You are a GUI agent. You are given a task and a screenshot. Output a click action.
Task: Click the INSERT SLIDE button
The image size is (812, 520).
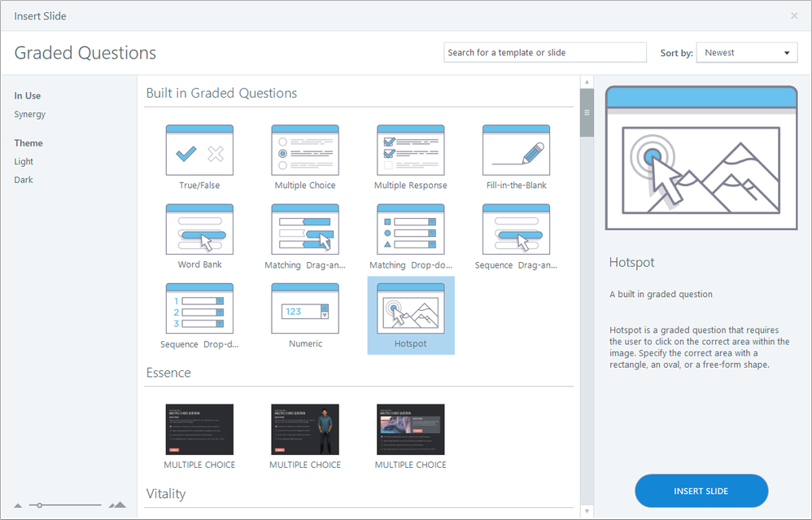click(x=701, y=491)
